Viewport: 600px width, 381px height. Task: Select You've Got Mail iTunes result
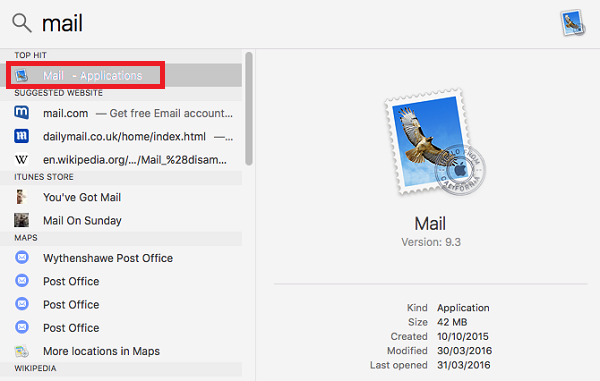coord(121,197)
